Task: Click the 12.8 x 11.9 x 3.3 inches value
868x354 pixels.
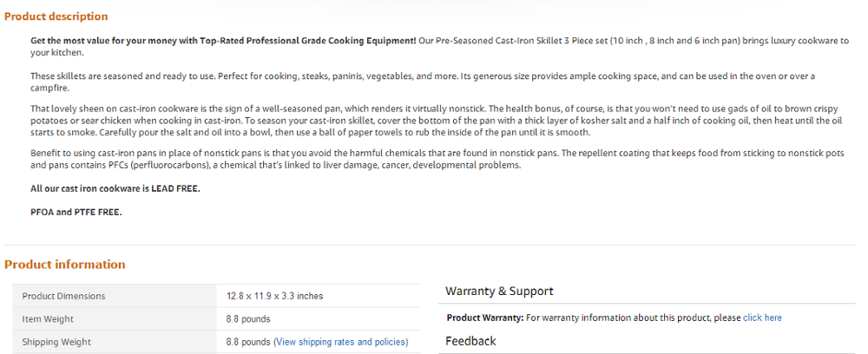Action: click(x=274, y=296)
